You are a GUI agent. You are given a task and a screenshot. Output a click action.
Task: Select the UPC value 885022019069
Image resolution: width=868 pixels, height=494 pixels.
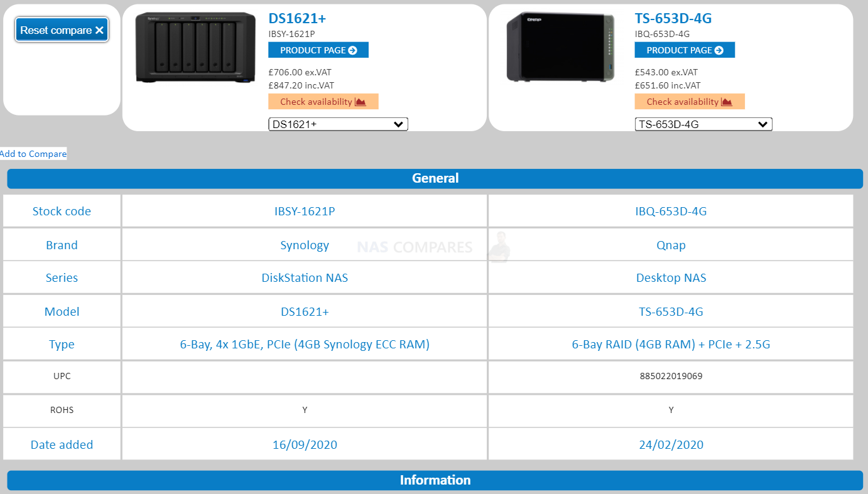pos(671,377)
